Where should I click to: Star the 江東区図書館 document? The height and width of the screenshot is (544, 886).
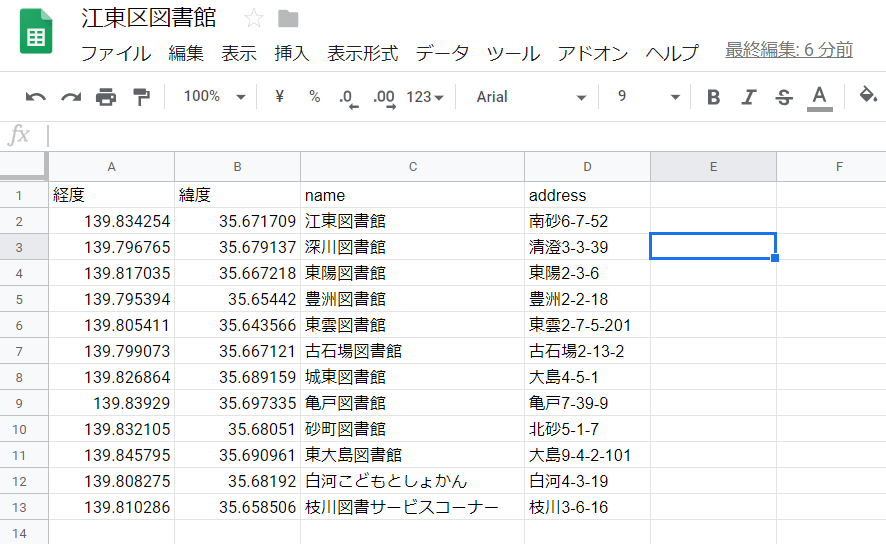point(254,19)
